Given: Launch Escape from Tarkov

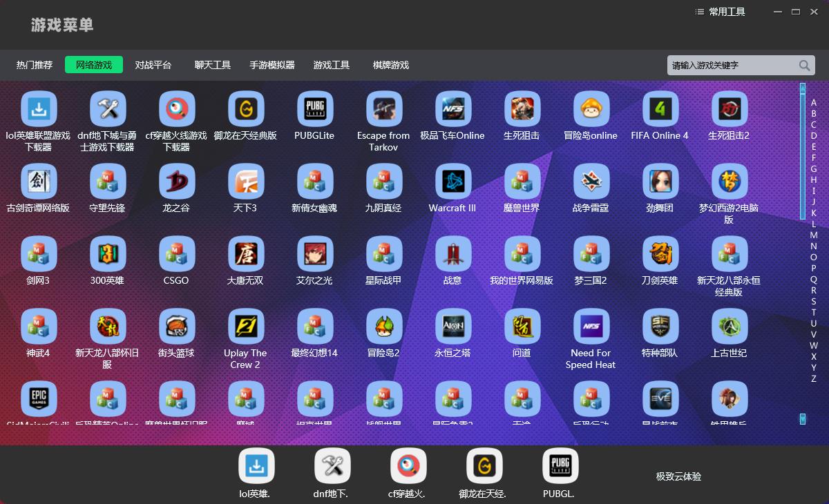Looking at the screenshot, I should [x=384, y=109].
